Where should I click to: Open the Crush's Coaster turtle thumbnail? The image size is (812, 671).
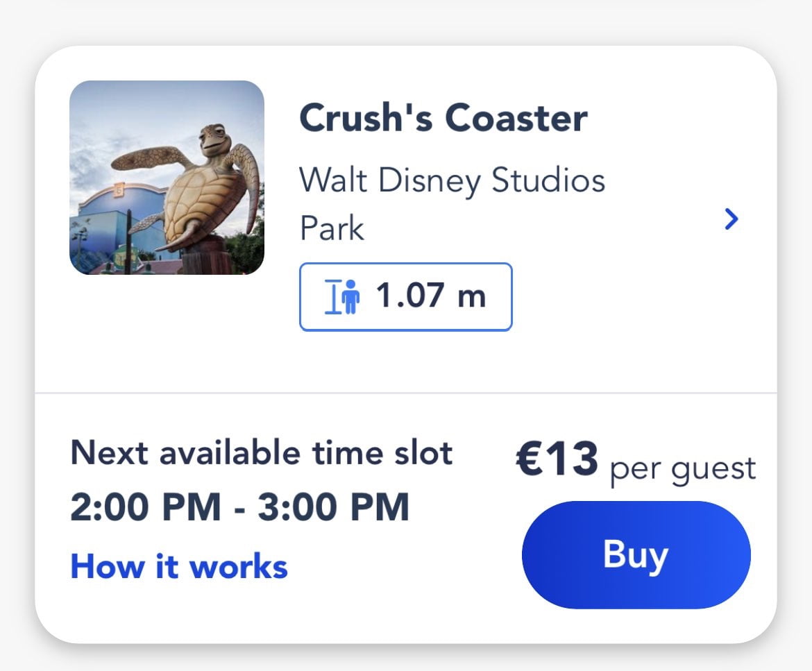pos(167,178)
